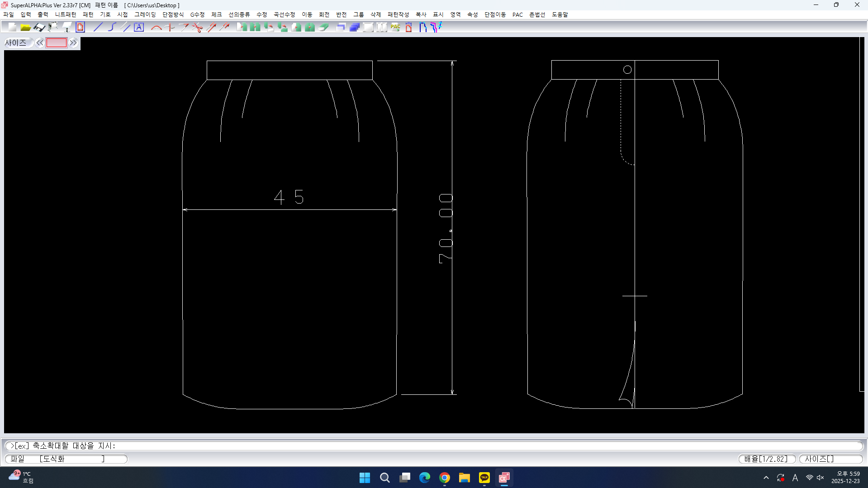Select the blue curve drawing tool
The width and height of the screenshot is (868, 488).
click(112, 27)
